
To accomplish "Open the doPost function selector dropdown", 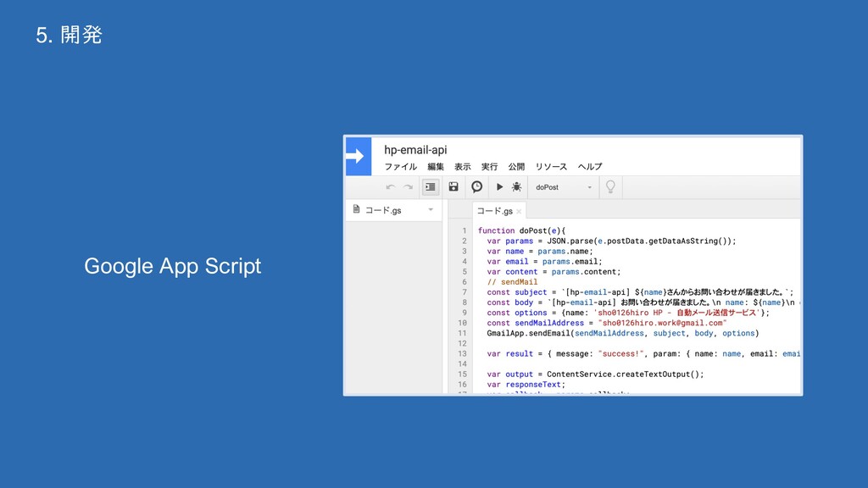I will click(x=563, y=187).
